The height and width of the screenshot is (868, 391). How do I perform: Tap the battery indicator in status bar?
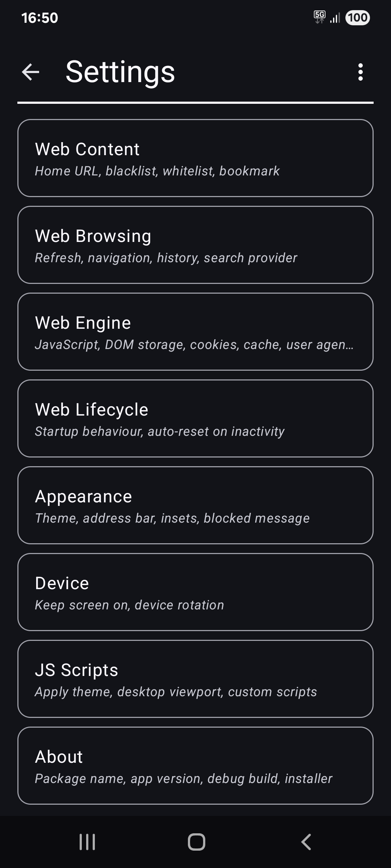click(358, 18)
